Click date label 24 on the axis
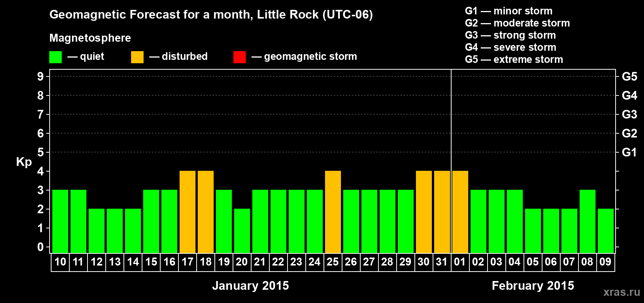 [314, 262]
